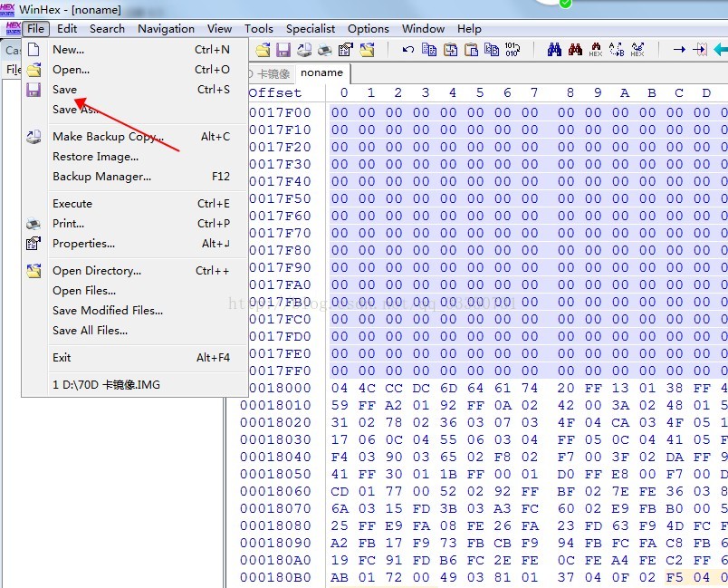
Task: Click the Replace Text A-to-B icon
Action: click(617, 50)
